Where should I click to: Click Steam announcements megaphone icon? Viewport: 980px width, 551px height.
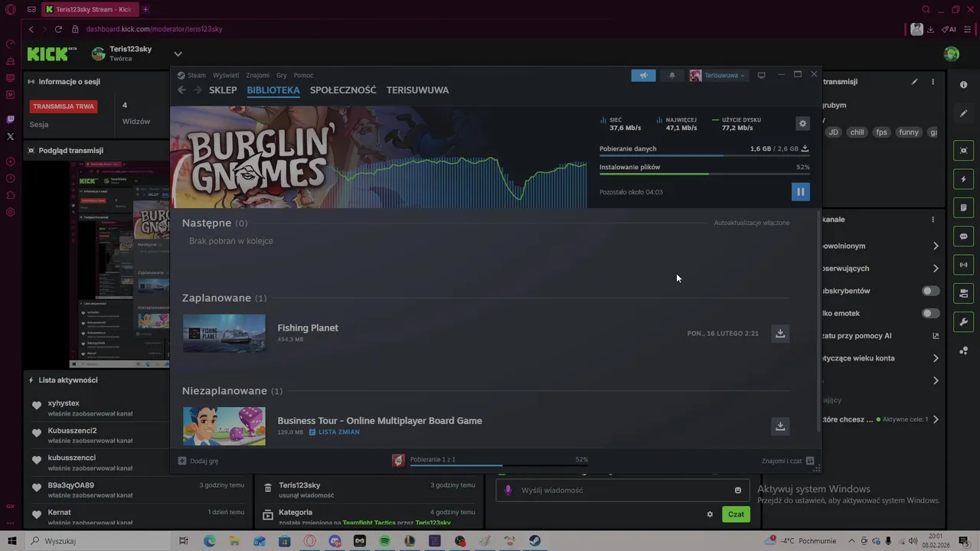(644, 75)
